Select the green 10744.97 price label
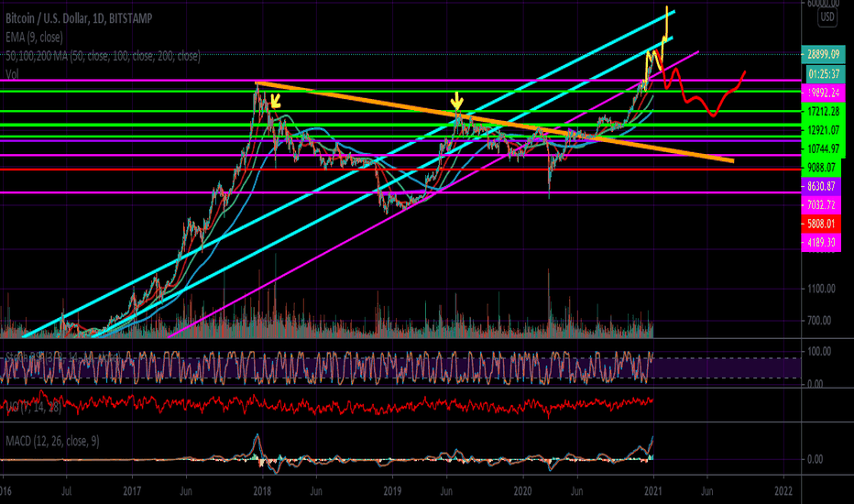The height and width of the screenshot is (504, 854). pyautogui.click(x=823, y=148)
